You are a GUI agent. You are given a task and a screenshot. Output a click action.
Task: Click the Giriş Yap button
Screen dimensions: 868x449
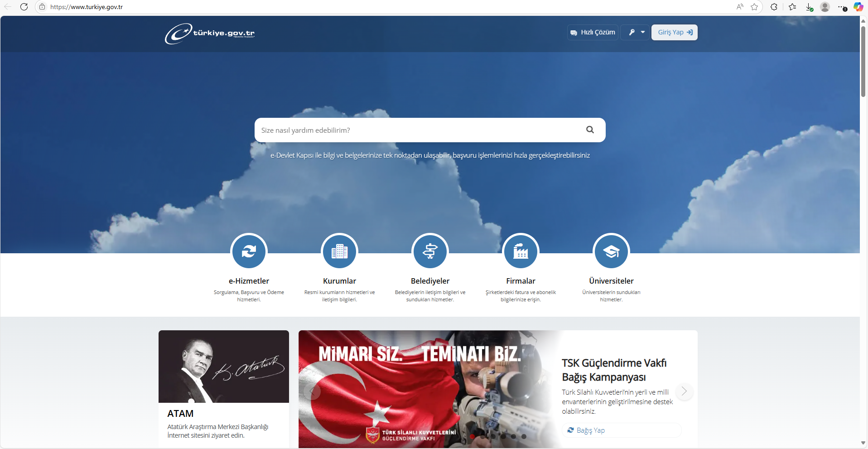coord(674,32)
